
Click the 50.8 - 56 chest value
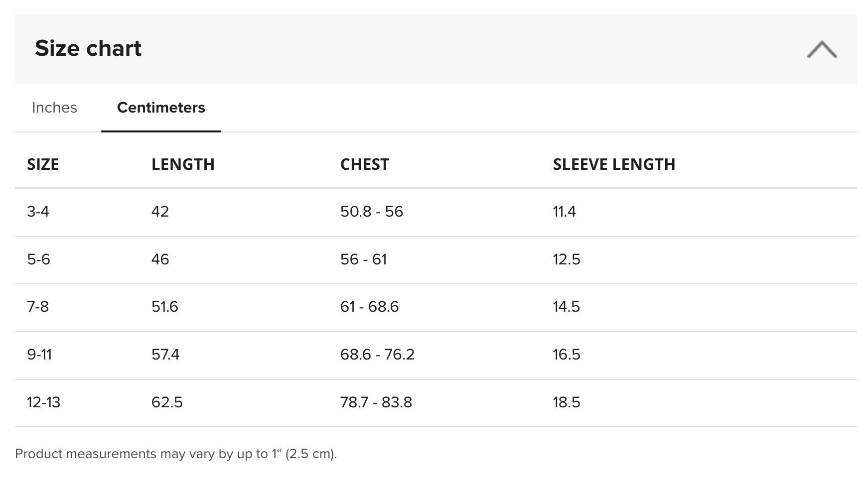point(372,212)
